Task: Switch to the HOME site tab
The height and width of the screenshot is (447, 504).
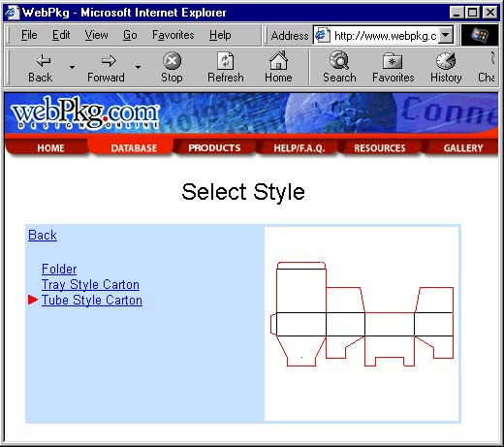Action: 47,147
